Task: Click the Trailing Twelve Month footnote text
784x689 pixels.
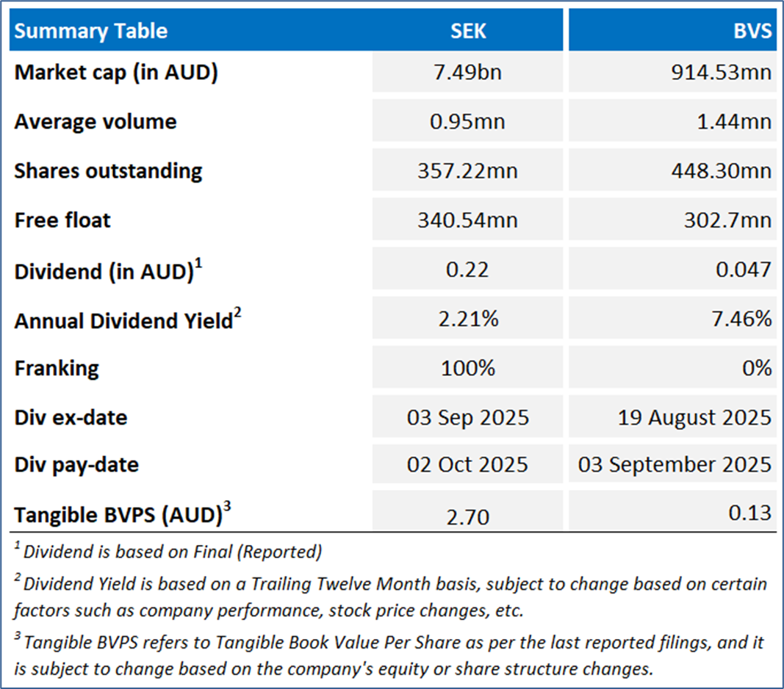Action: tap(389, 585)
